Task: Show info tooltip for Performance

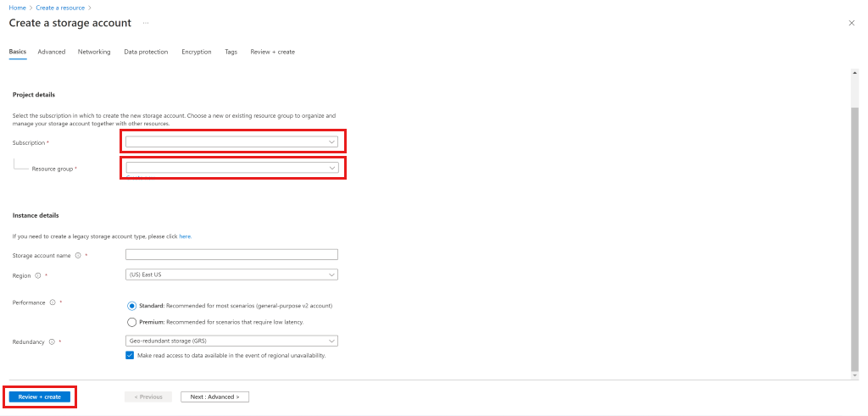Action: tap(53, 302)
